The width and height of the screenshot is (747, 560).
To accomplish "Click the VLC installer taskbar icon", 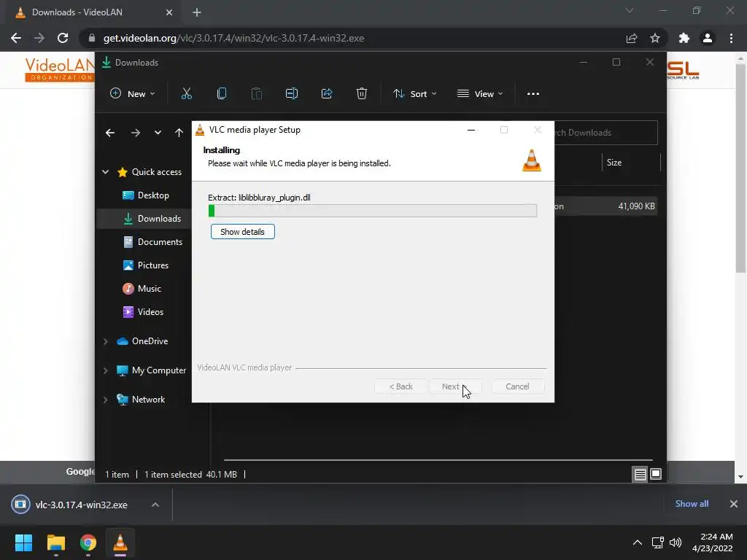I will coord(120,542).
